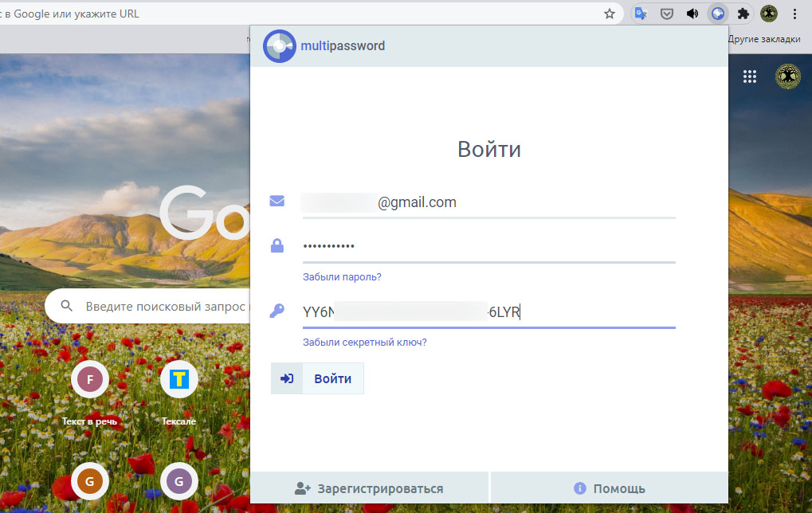The image size is (812, 513).
Task: Click the key secret-key icon
Action: [x=277, y=311]
